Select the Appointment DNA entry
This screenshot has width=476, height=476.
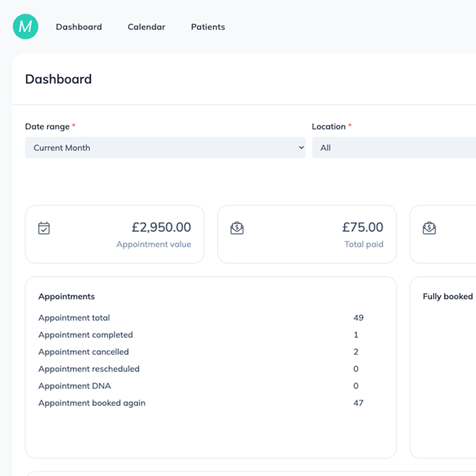75,386
